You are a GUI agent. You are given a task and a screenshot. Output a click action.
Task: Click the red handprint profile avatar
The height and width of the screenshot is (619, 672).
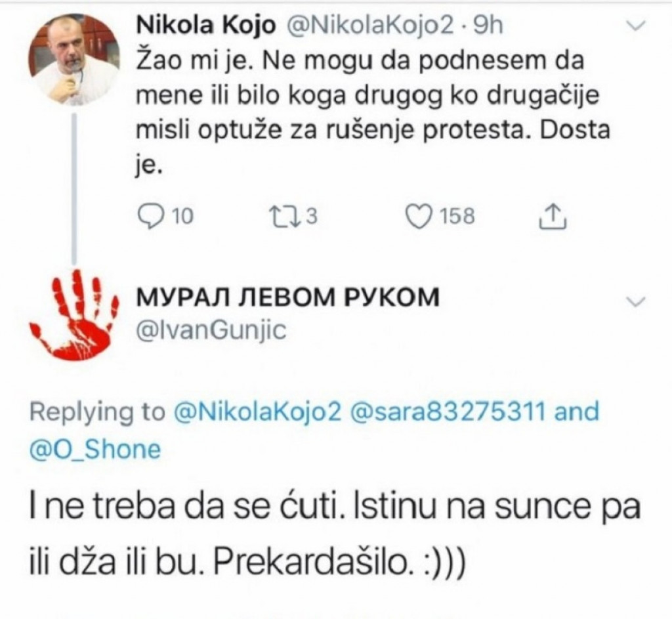tap(72, 318)
